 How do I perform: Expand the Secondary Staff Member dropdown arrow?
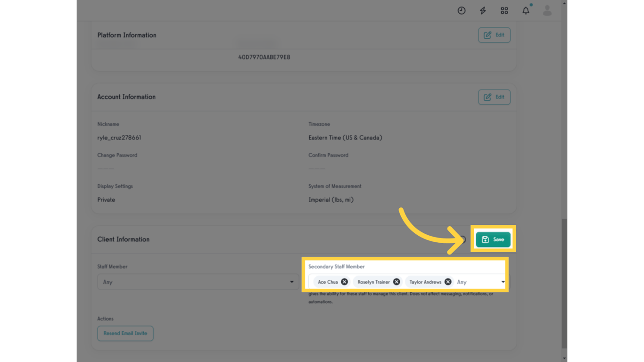503,282
